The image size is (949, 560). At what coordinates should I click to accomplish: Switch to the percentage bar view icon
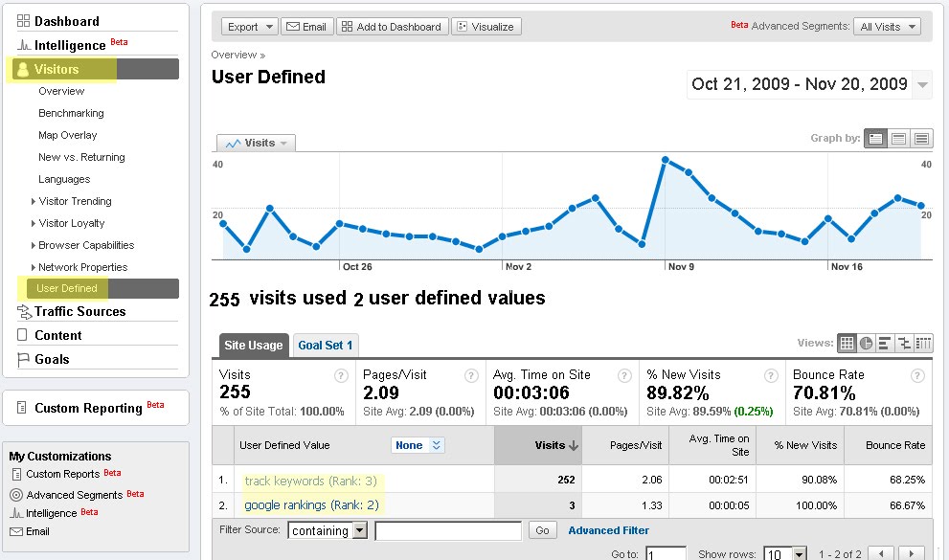(883, 343)
